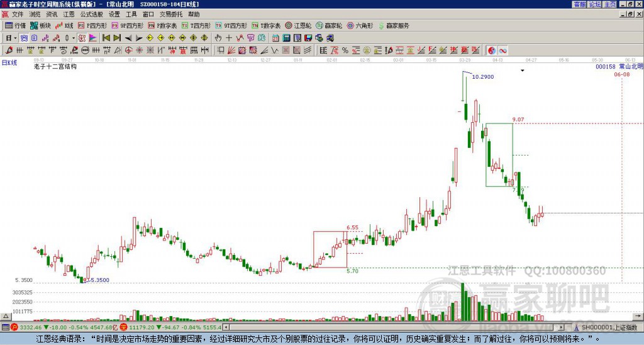The height and width of the screenshot is (345, 644).
Task: Expand the candlestick style dropdown arrow
Action: pyautogui.click(x=74, y=38)
